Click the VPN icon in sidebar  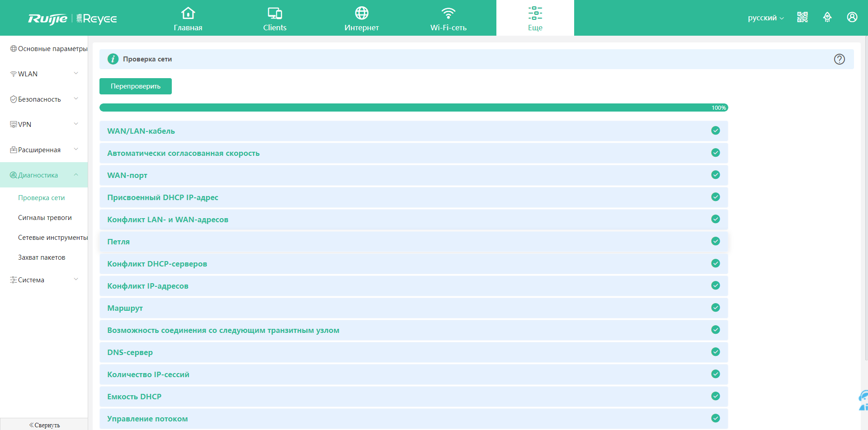coord(14,124)
